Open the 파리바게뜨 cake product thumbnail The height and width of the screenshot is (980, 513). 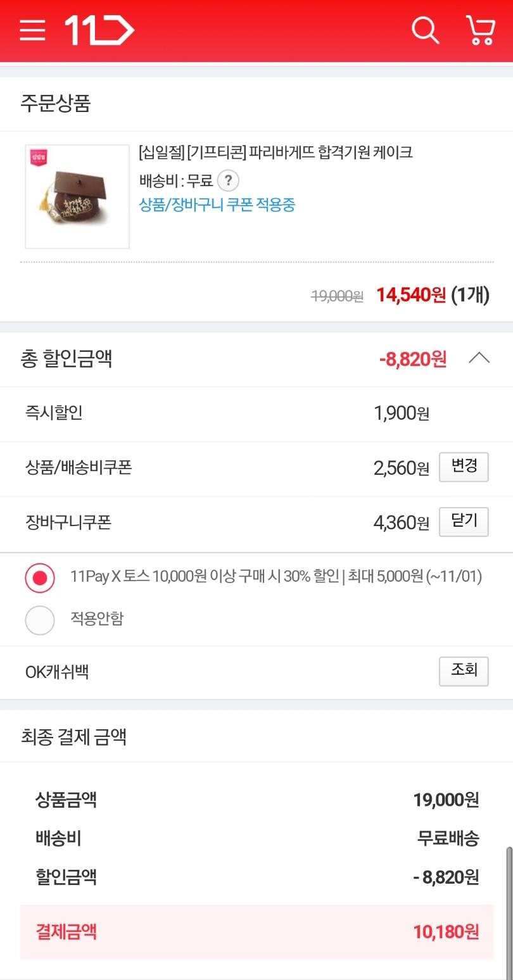pyautogui.click(x=77, y=197)
